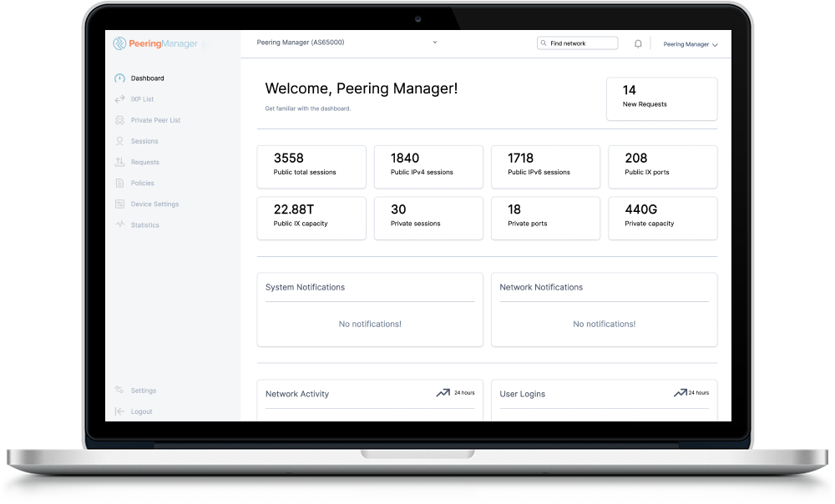Open the Policies icon
The width and height of the screenshot is (835, 504).
[x=118, y=183]
